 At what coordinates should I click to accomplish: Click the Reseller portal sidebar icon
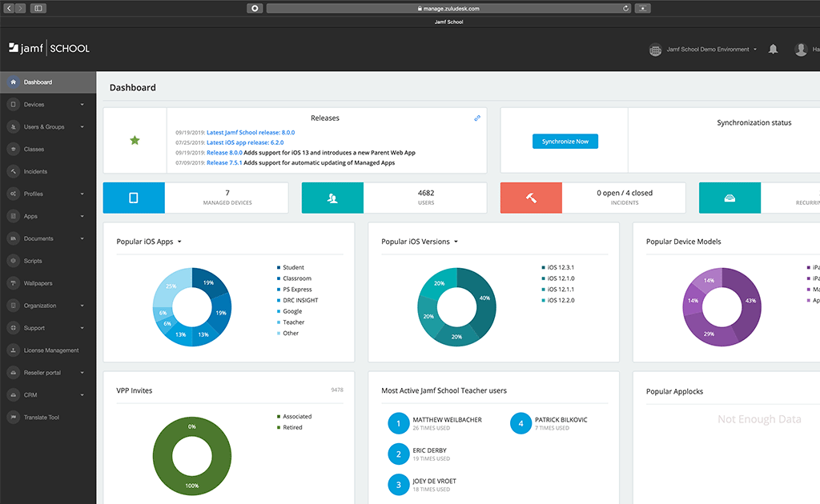tap(13, 372)
